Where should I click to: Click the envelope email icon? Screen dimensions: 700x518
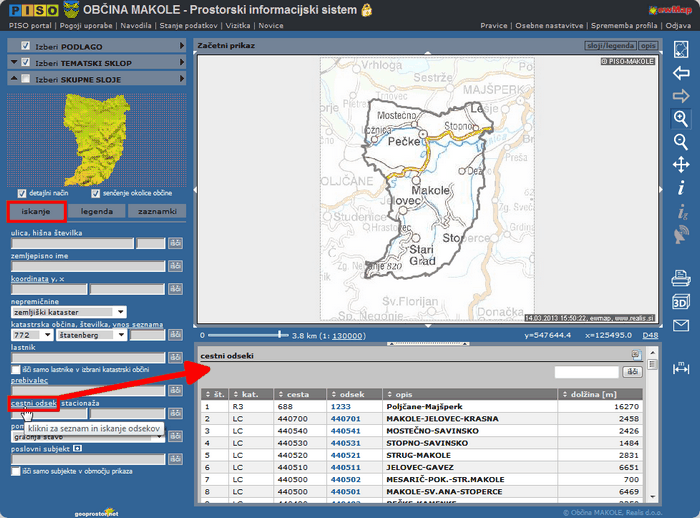point(681,325)
